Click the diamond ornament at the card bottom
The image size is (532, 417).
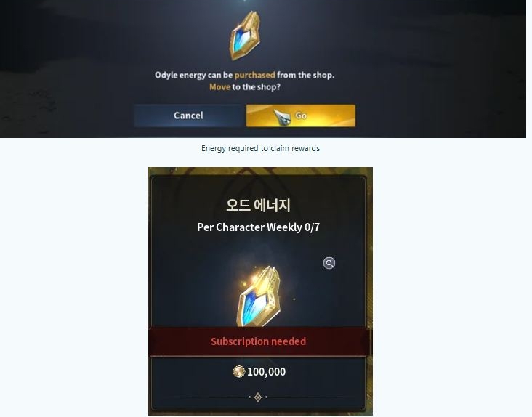pyautogui.click(x=258, y=397)
